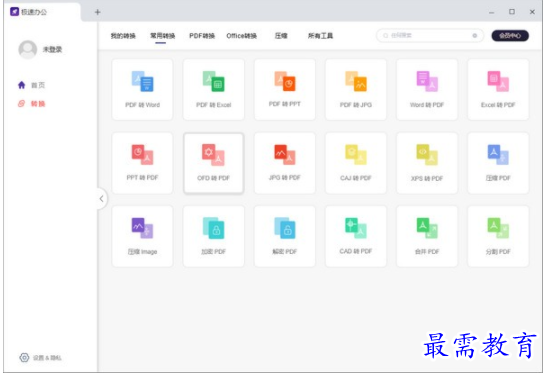Switch to Office转换 tab

242,36
